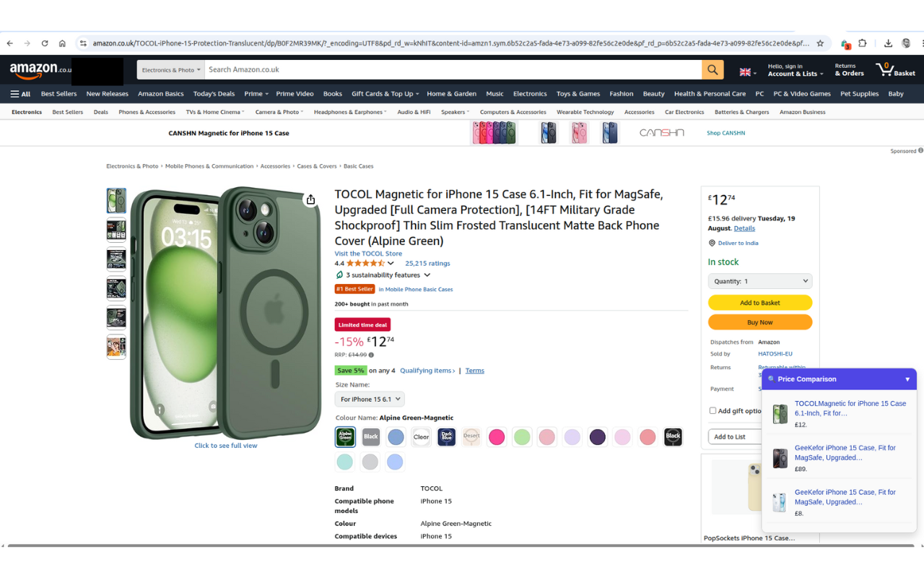Select the Black colour swatch
Viewport: 924px width, 578px height.
(370, 436)
